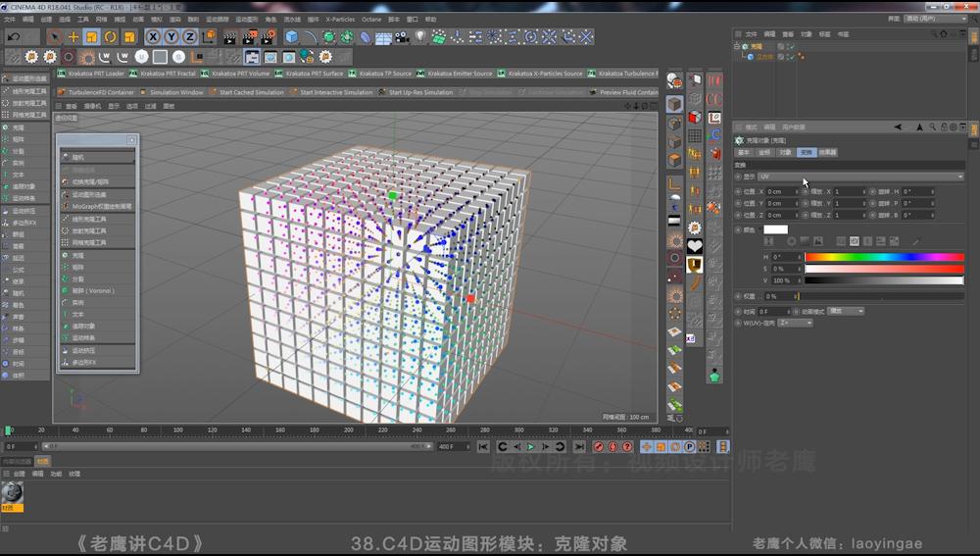
Task: Click the make editable icon in the mode palette
Action: point(674,80)
